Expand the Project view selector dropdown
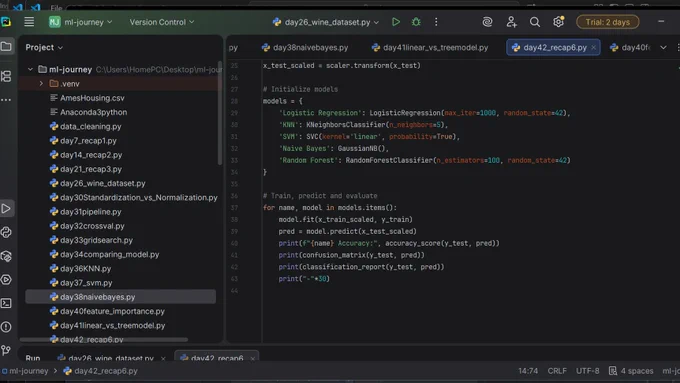 point(44,47)
